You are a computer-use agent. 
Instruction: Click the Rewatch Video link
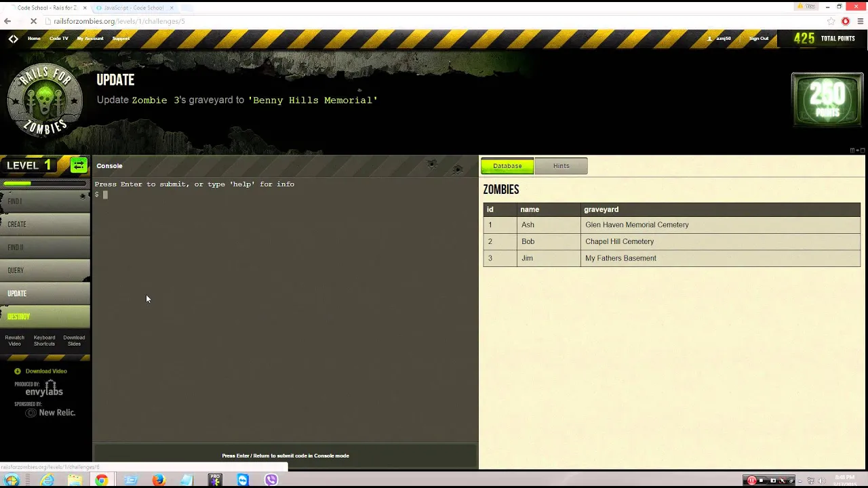click(14, 340)
